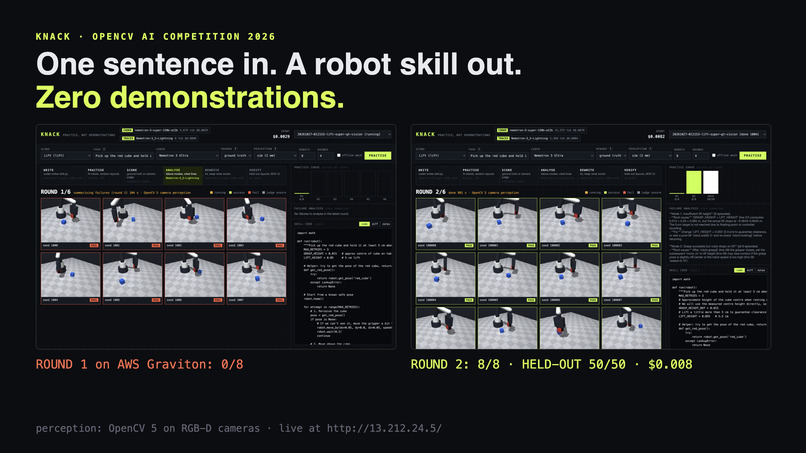Click Perception help question mark, Round 2 screenshot
This screenshot has height=453, width=806.
click(651, 149)
